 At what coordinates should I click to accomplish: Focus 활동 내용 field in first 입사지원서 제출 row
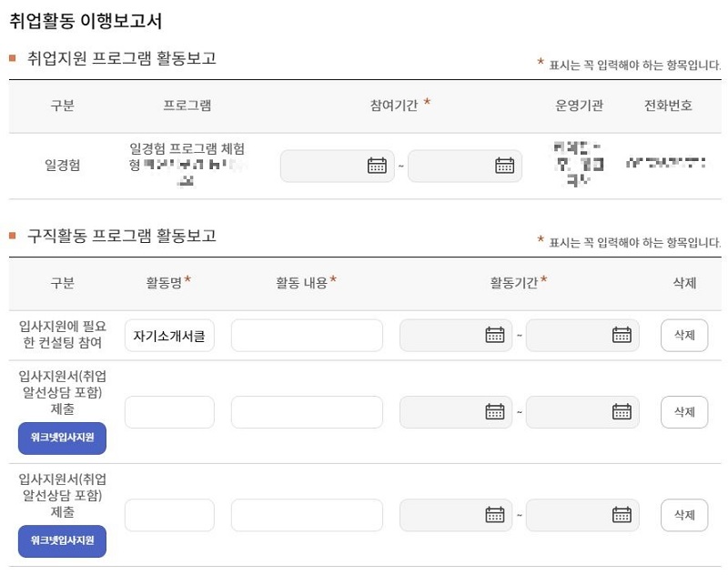pyautogui.click(x=307, y=411)
